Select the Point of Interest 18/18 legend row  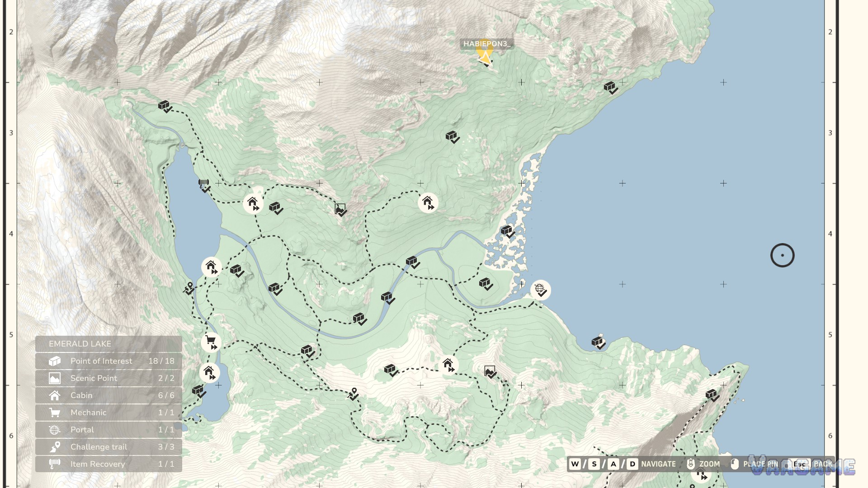point(108,361)
